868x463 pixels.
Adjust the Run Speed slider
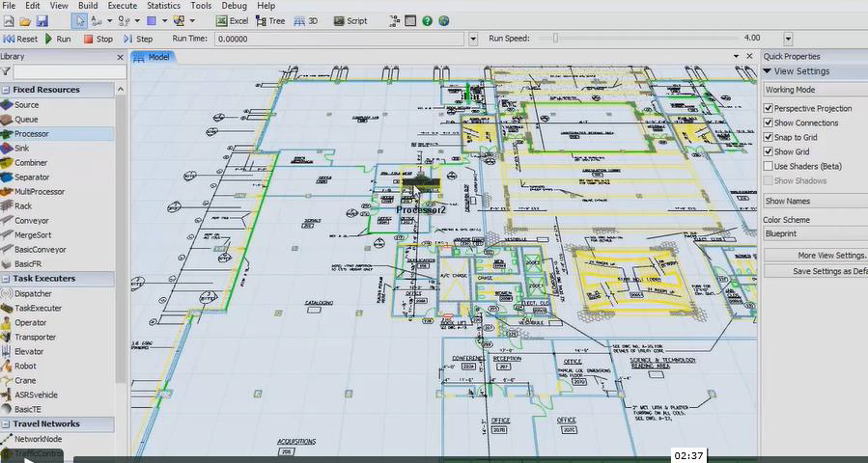tap(555, 39)
